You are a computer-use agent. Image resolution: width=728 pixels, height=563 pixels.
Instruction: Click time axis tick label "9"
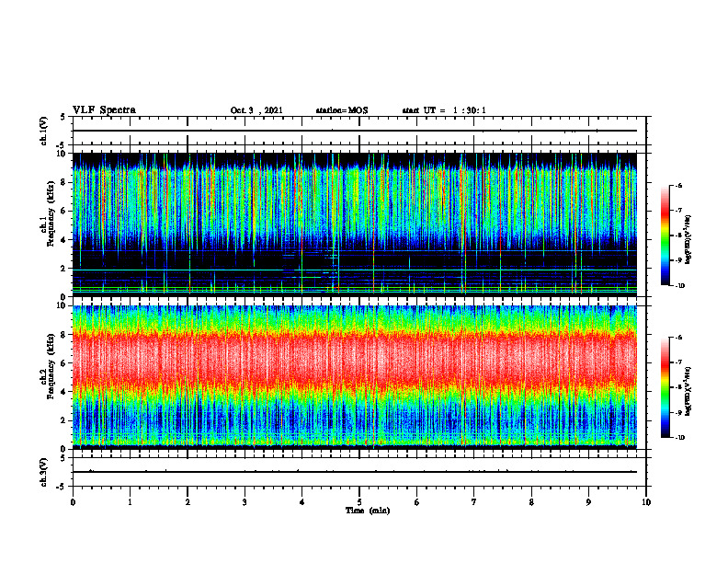click(x=588, y=502)
